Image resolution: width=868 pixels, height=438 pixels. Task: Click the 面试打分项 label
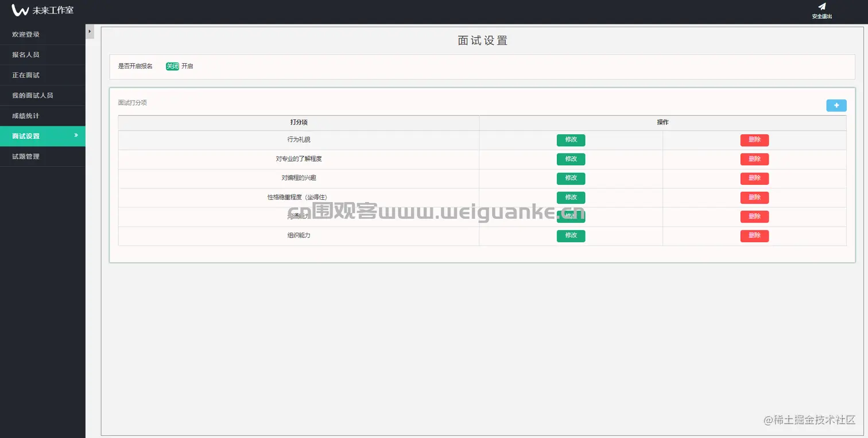tap(133, 103)
